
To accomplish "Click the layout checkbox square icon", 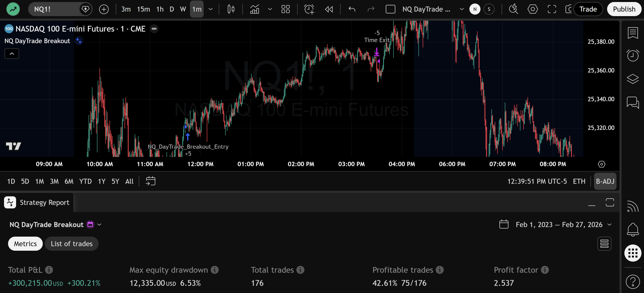I will tap(390, 9).
